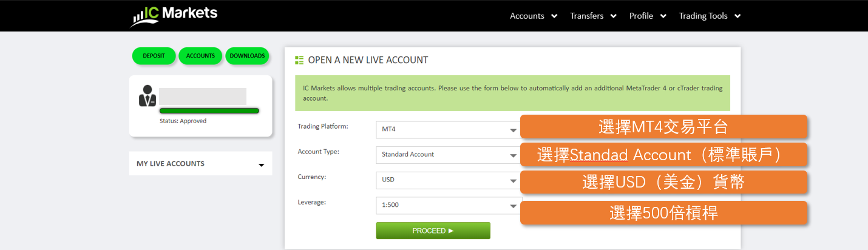
Task: Click the green profile completion progress bar
Action: point(209,111)
